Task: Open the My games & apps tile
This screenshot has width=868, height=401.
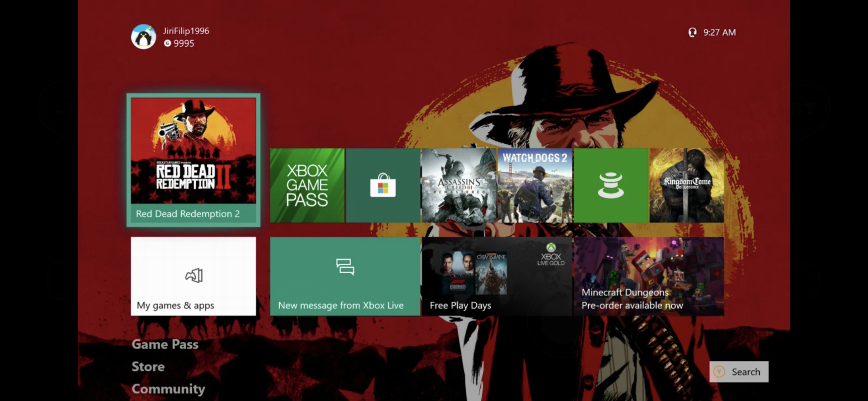Action: [193, 276]
